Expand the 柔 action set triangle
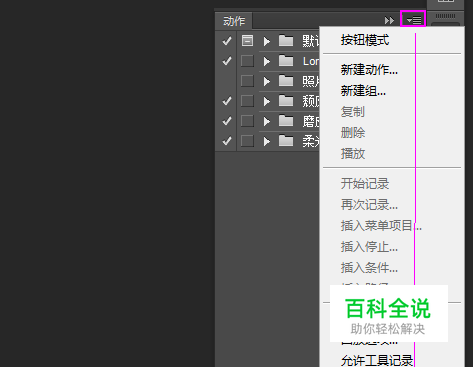Screen dimensions: 473x367 point(266,141)
